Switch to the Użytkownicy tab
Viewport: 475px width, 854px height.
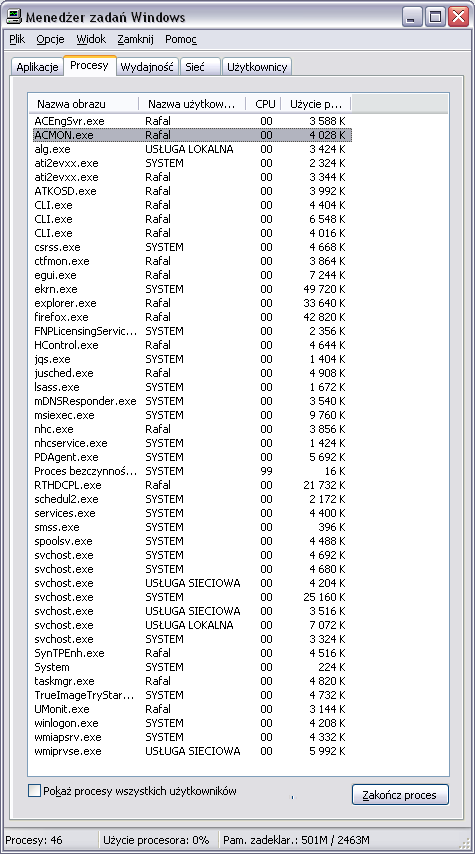pos(257,67)
